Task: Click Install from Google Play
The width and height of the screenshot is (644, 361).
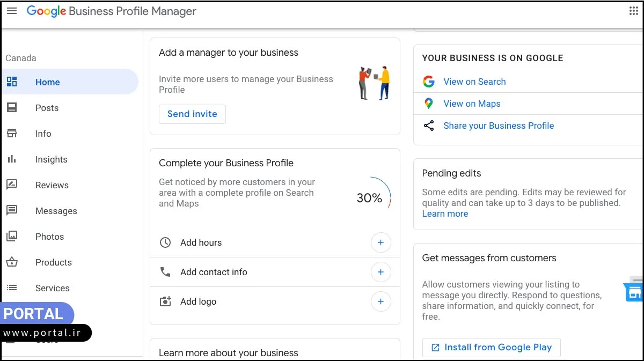Action: point(491,347)
